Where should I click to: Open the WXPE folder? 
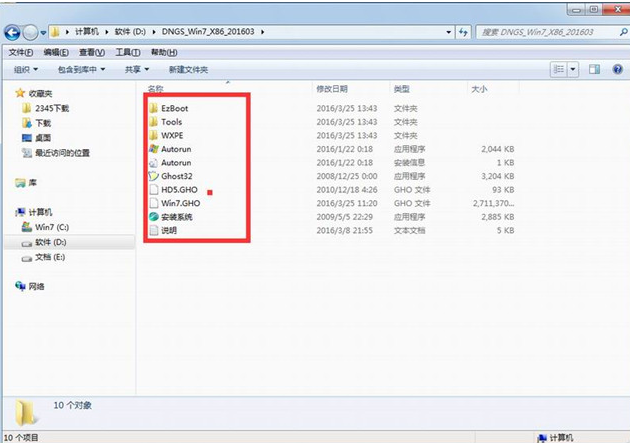click(172, 135)
